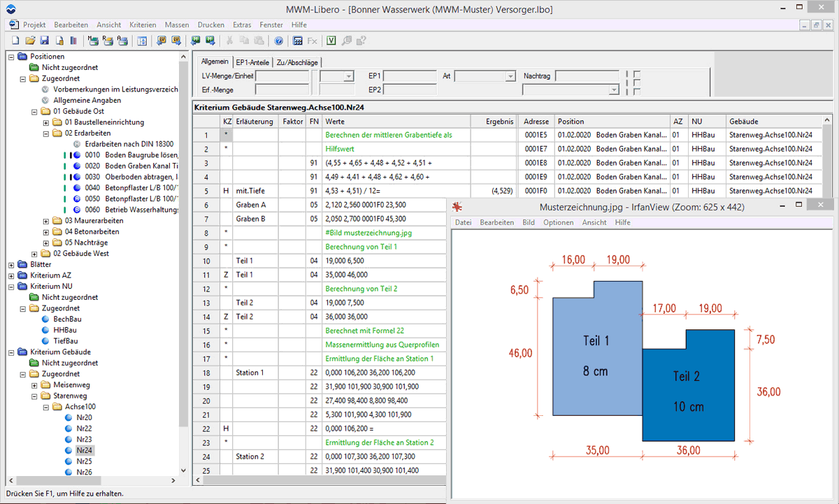Click the green V toolbar icon
This screenshot has width=839, height=504.
(331, 41)
